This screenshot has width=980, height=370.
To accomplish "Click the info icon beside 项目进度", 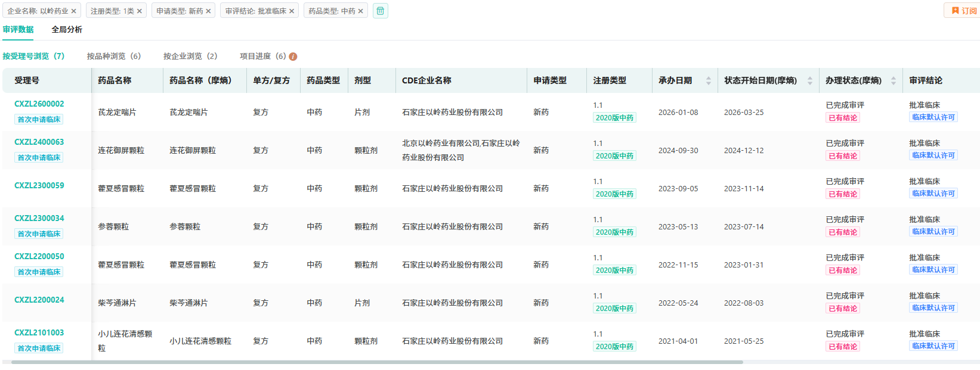I will 293,57.
